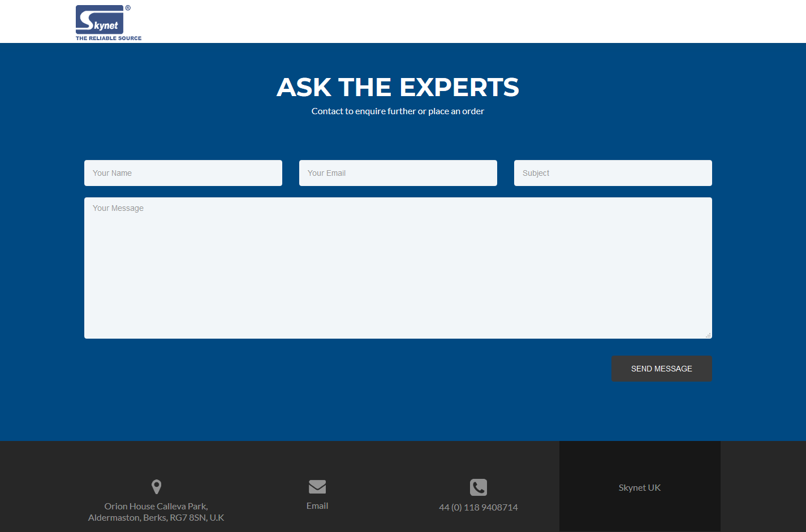Click THE RELIABLE SOURCE tagline
Screen dimensions: 806x532
point(109,38)
